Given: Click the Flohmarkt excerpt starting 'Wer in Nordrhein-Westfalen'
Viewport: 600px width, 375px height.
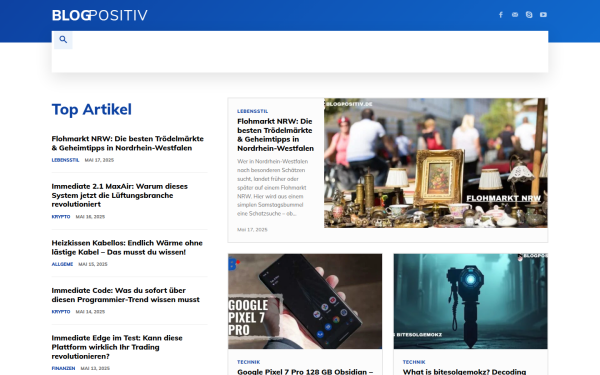Looking at the screenshot, I should [x=272, y=188].
